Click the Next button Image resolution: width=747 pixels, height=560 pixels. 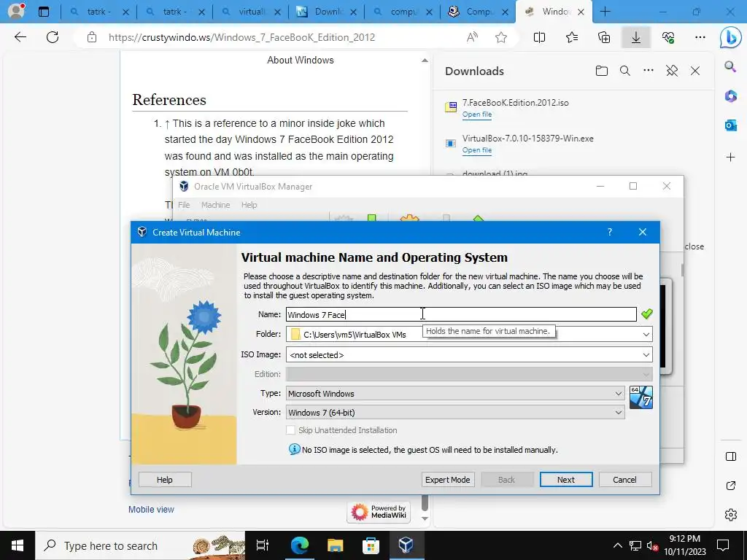click(566, 480)
